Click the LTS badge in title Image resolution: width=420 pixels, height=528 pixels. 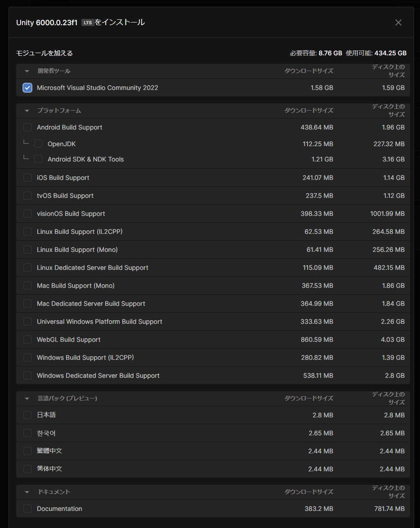(88, 23)
